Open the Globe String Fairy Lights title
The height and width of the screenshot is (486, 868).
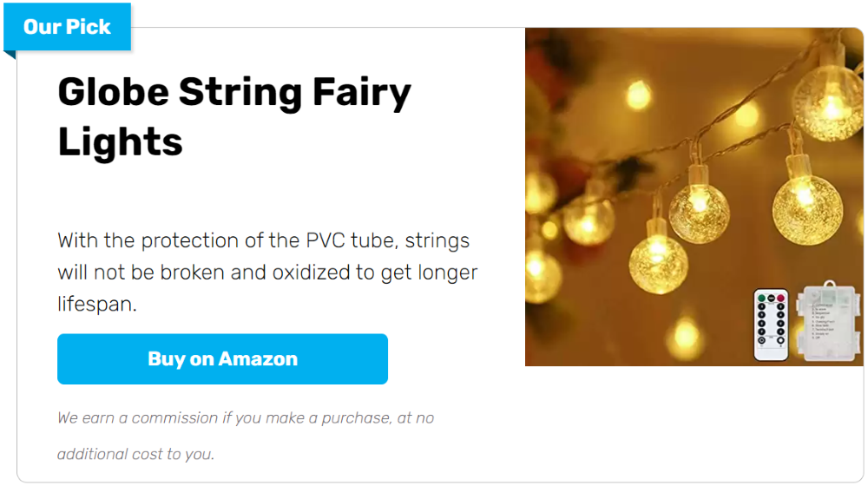tap(234, 116)
